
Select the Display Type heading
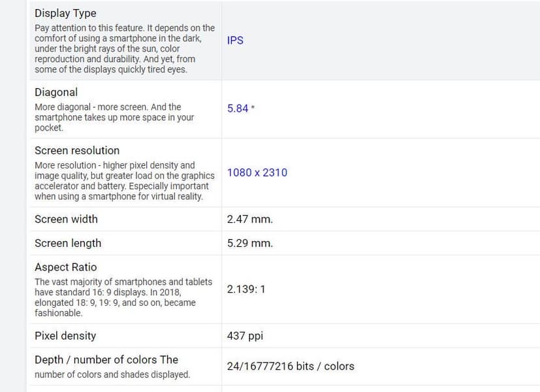pos(65,13)
